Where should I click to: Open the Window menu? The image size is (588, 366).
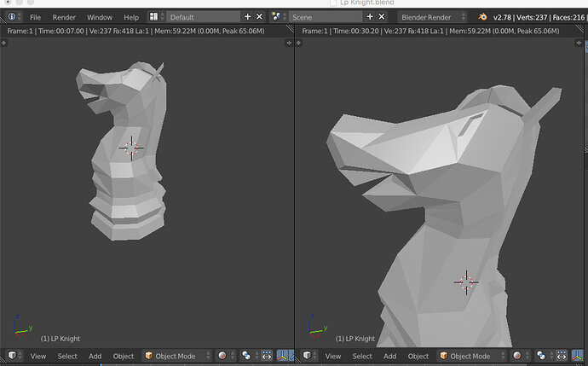coord(99,17)
